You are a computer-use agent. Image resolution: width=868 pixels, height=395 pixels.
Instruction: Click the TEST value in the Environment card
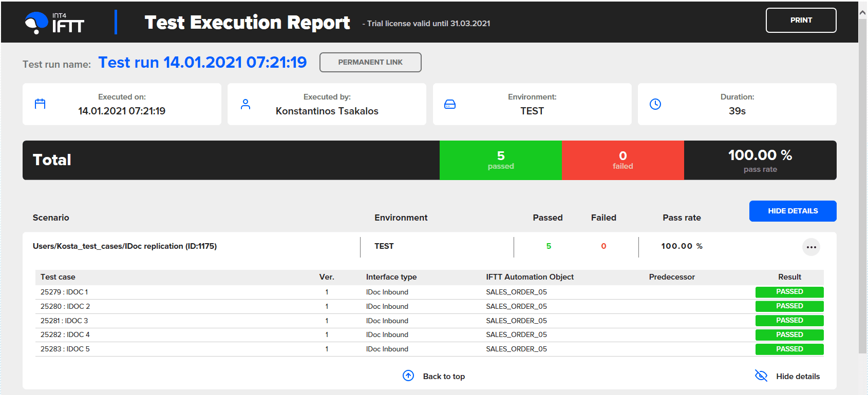pos(532,111)
